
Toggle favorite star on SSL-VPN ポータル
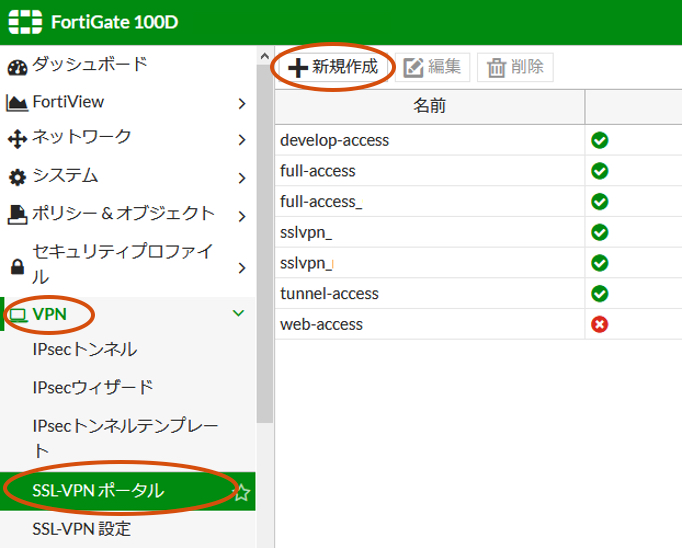[x=241, y=492]
